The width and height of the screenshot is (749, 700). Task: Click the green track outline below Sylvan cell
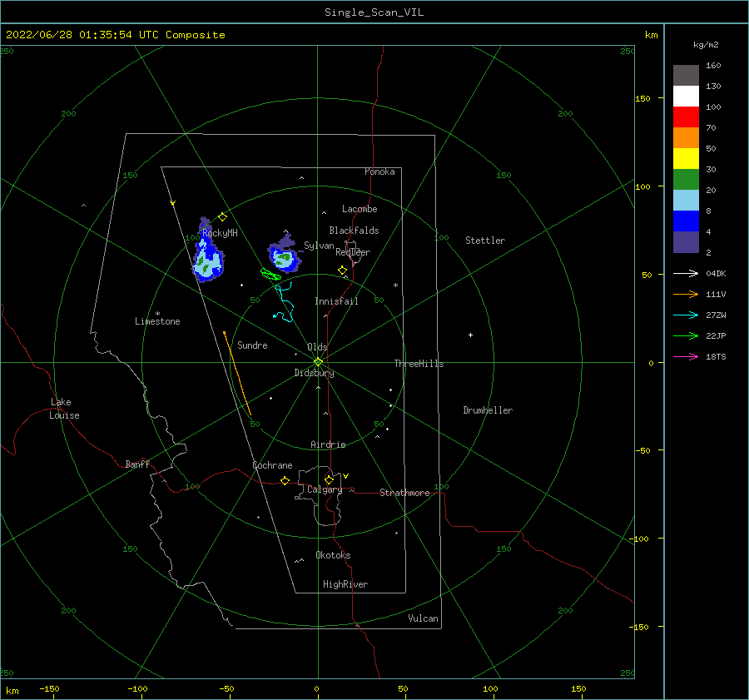[x=270, y=275]
